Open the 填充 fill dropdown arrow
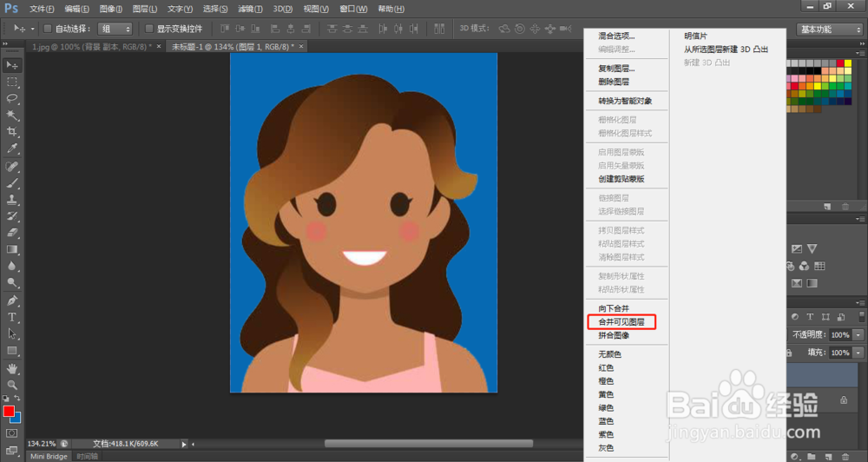868x462 pixels. coord(858,353)
